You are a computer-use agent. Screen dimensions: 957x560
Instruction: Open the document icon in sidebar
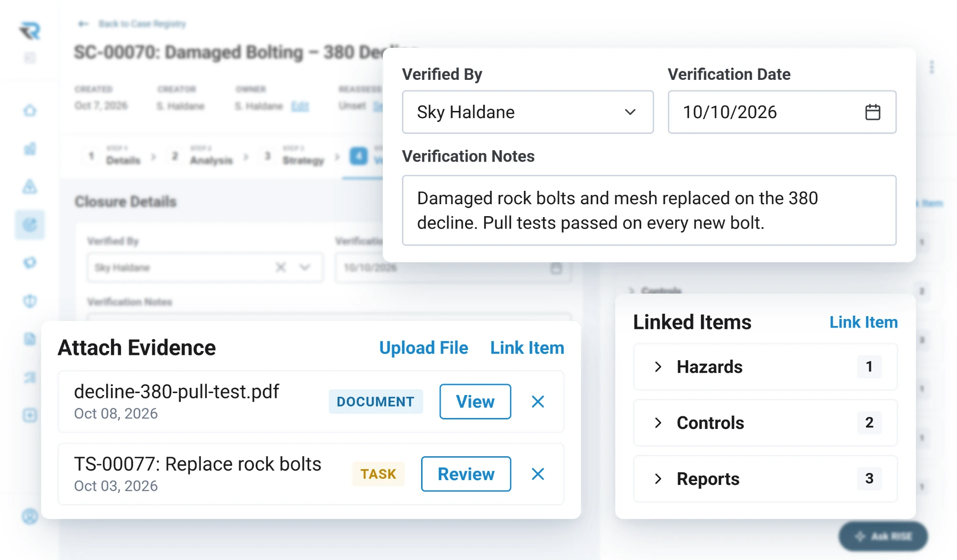pos(30,339)
